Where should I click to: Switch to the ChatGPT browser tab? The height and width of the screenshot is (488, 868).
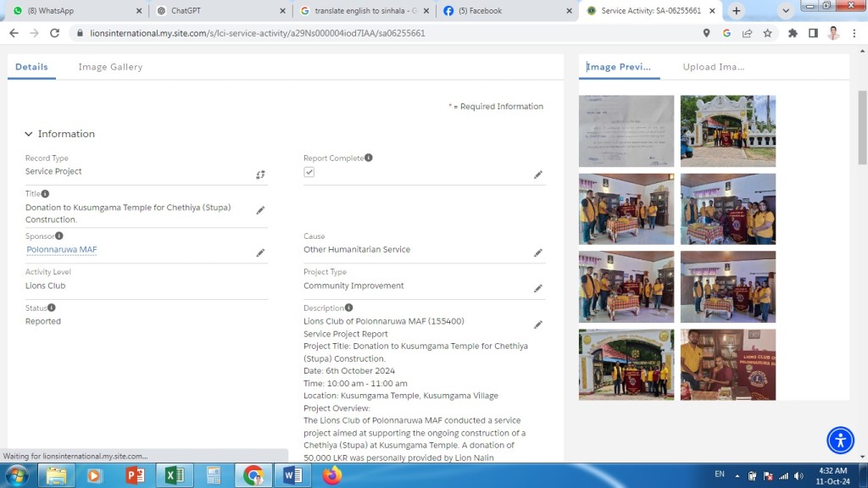[220, 10]
